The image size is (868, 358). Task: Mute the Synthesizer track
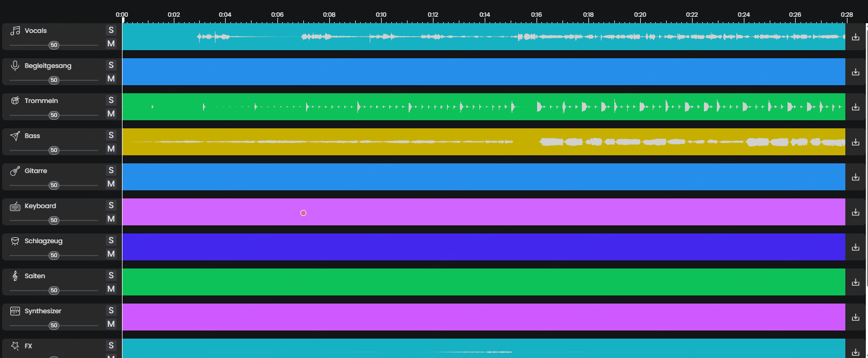(111, 324)
